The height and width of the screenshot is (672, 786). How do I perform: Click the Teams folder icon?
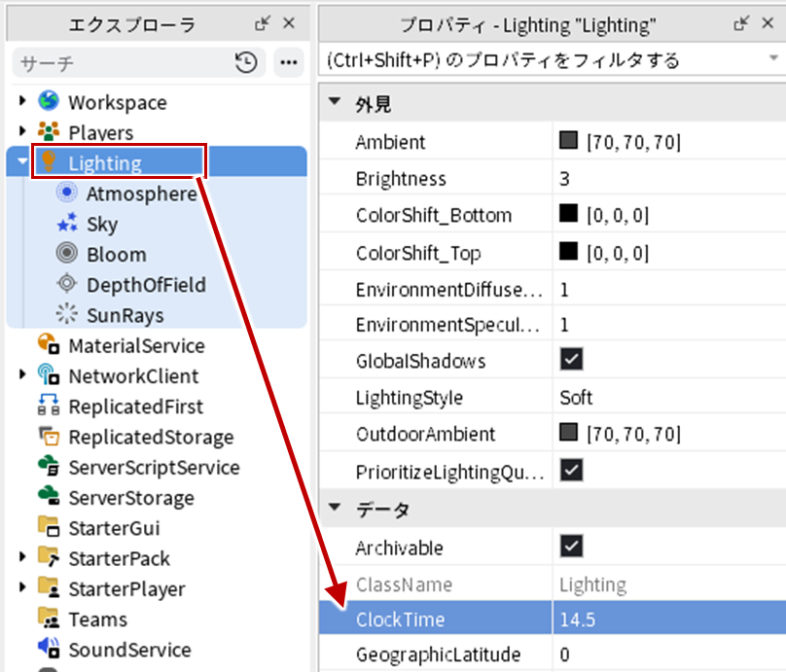tap(49, 618)
